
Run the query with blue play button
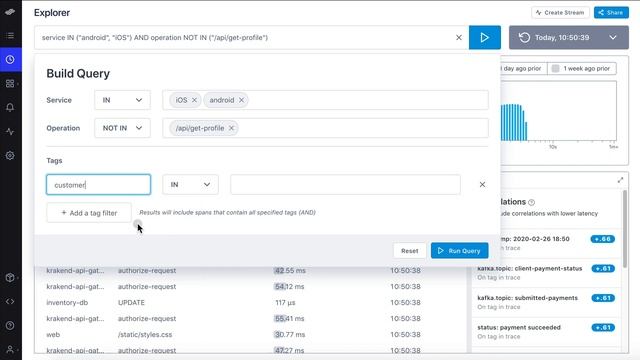[484, 38]
